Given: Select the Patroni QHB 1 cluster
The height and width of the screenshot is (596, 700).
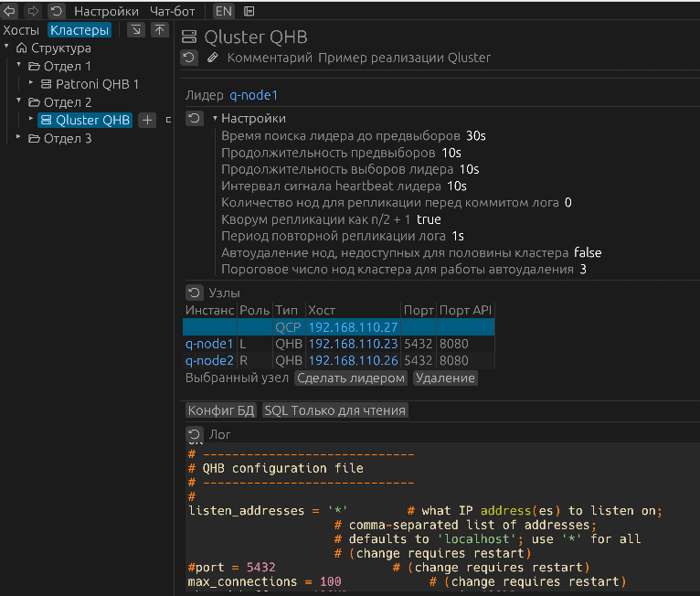Looking at the screenshot, I should pyautogui.click(x=97, y=84).
